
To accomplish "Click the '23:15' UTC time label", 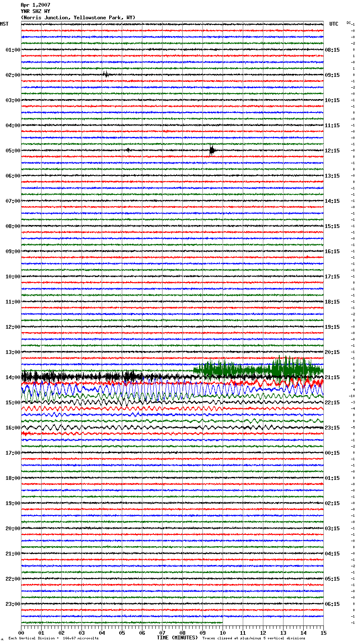I will click(332, 428).
